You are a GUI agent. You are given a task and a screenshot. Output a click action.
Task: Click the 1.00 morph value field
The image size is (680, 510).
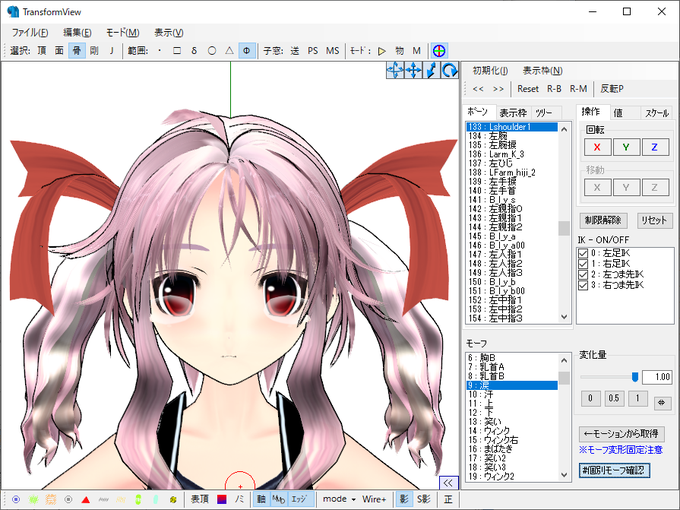[657, 377]
